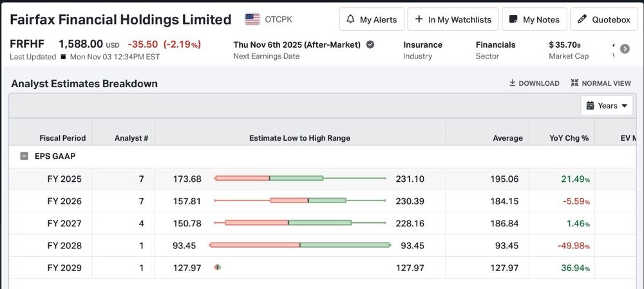Click the Financials sector label
644x289 pixels.
(x=495, y=45)
